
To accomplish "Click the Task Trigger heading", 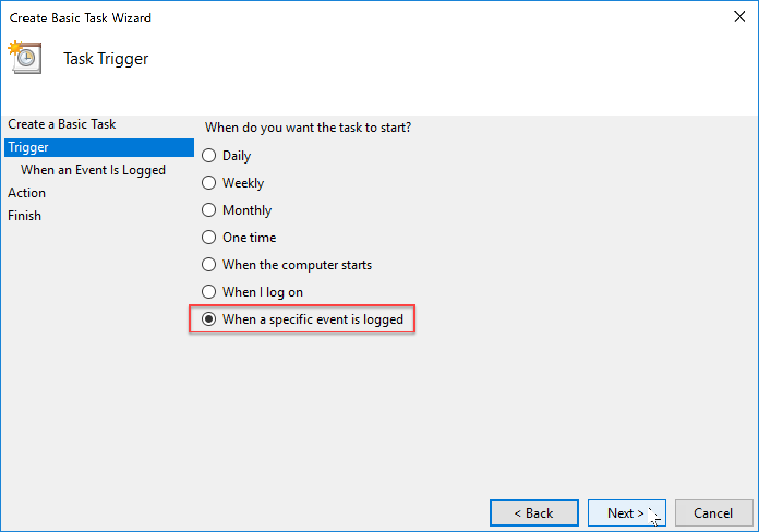I will point(106,59).
